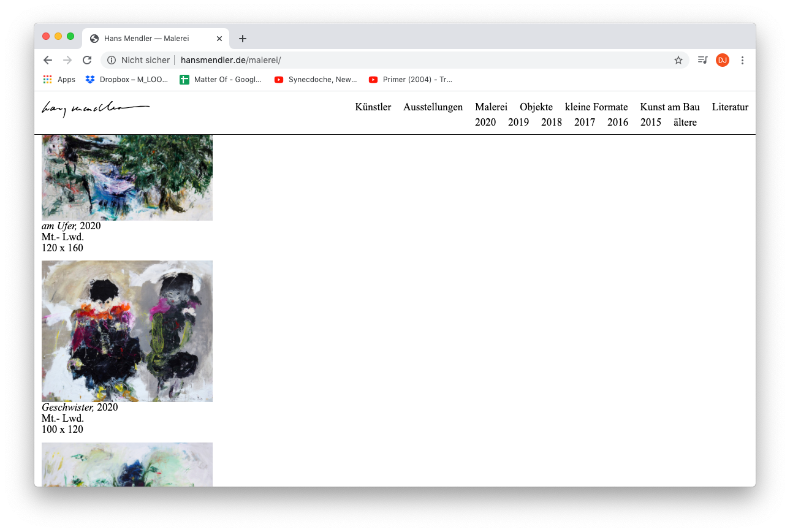The width and height of the screenshot is (790, 532).
Task: Select the 2019 paintings year
Action: click(x=518, y=123)
